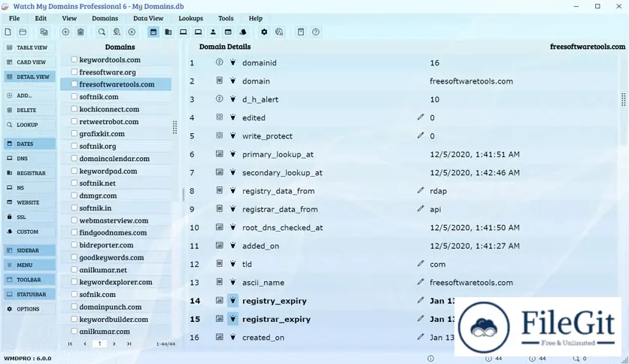Click the edit pencil for ascii_name

pyautogui.click(x=421, y=282)
